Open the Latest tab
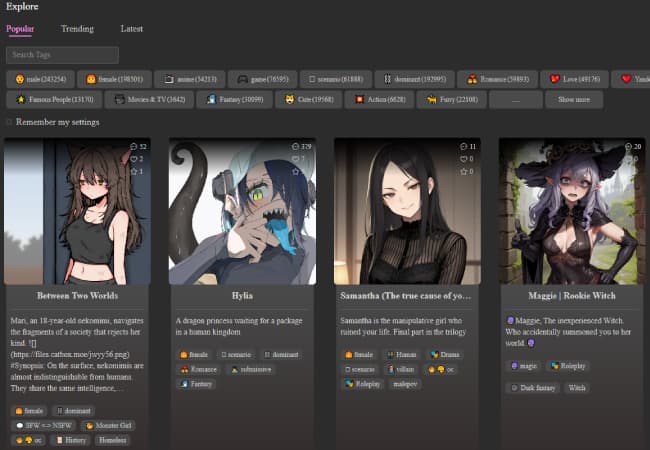Image resolution: width=650 pixels, height=450 pixels. [x=132, y=29]
